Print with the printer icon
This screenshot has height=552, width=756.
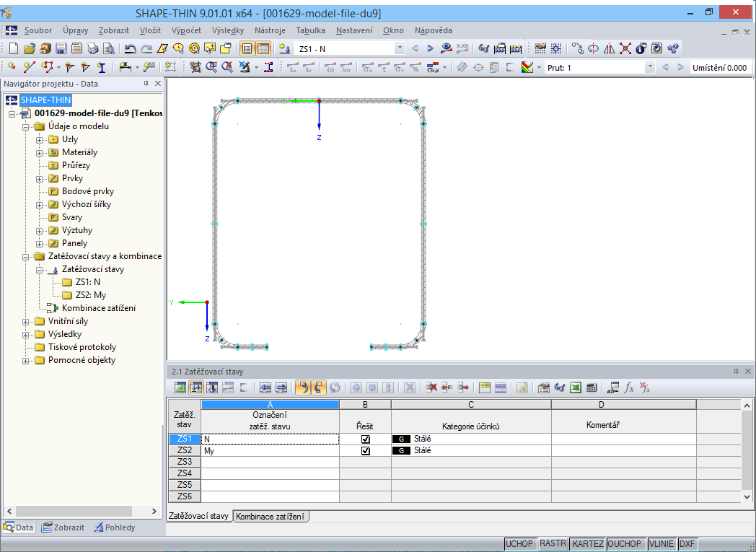tap(92, 48)
